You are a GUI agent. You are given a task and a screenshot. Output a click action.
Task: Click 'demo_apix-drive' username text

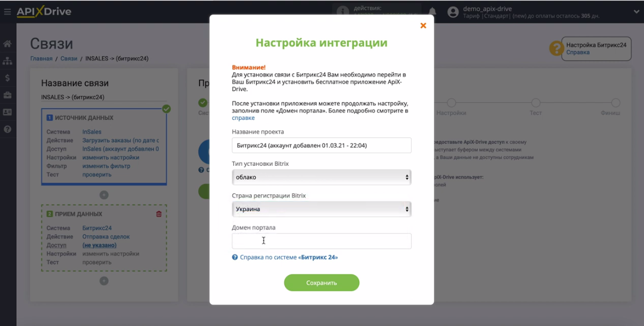487,8
